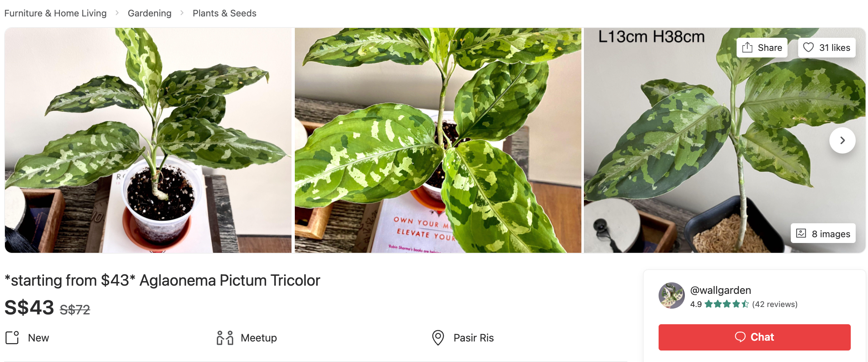Open the (42 reviews) link

click(x=775, y=304)
